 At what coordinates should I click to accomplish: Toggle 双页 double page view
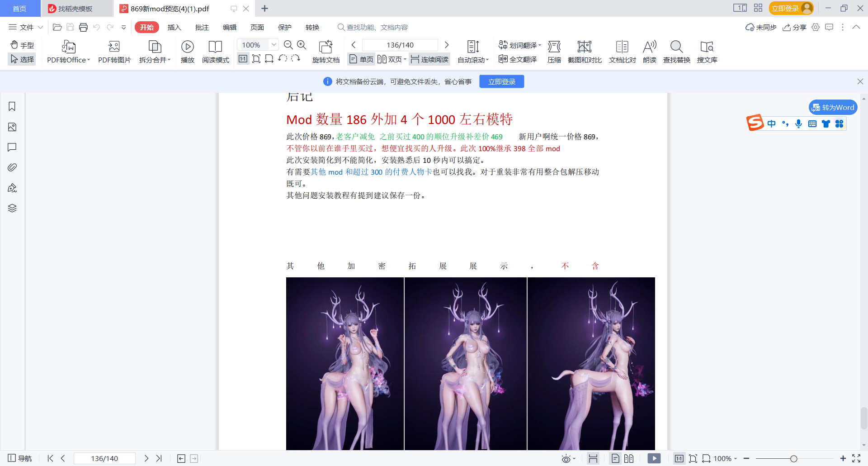392,59
